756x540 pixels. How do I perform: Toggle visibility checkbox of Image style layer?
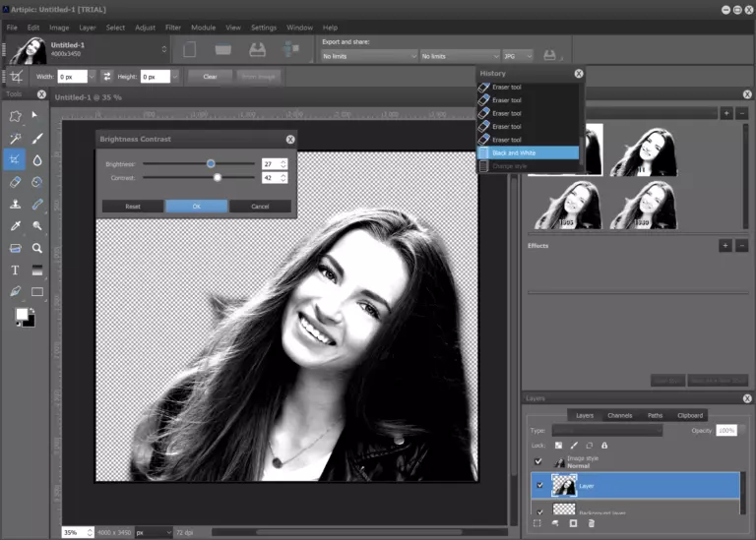(537, 461)
